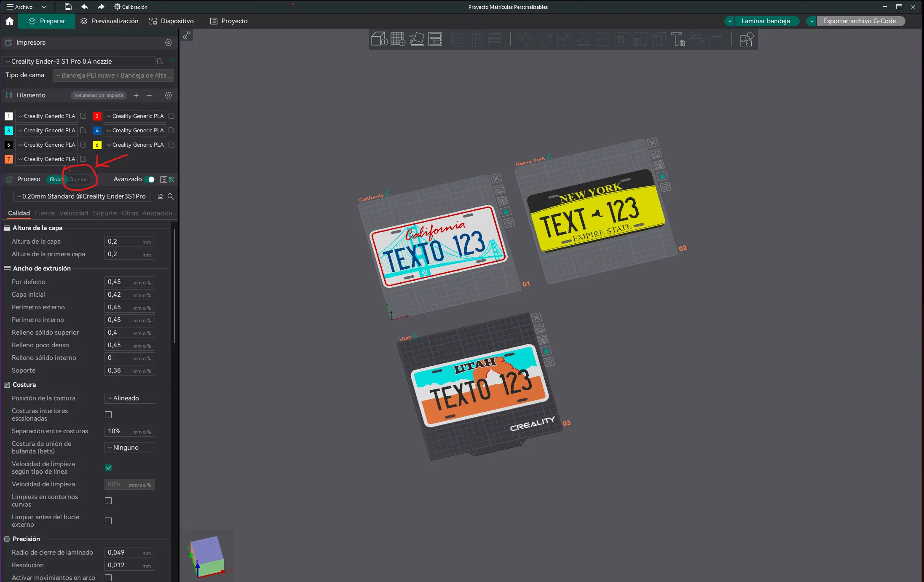
Task: Click the Volúmenes de limpieza button
Action: click(99, 95)
